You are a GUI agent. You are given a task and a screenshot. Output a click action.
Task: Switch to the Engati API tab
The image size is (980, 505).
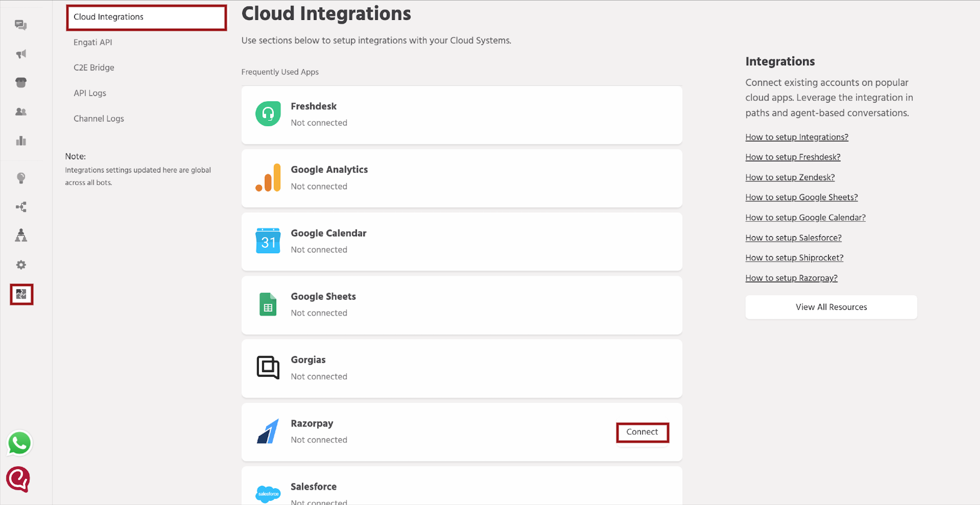tap(92, 42)
